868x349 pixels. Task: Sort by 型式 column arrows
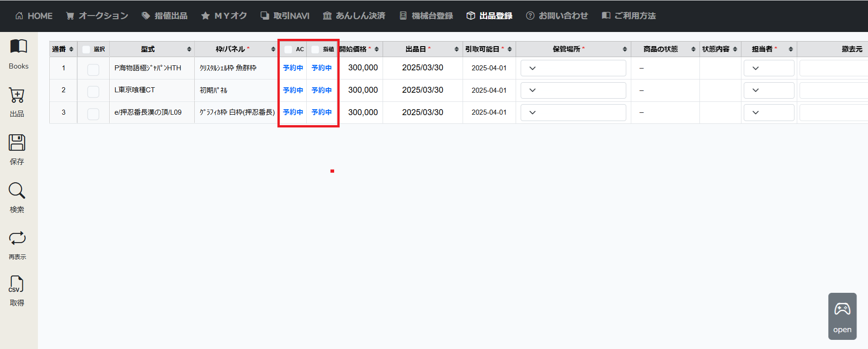tap(189, 49)
